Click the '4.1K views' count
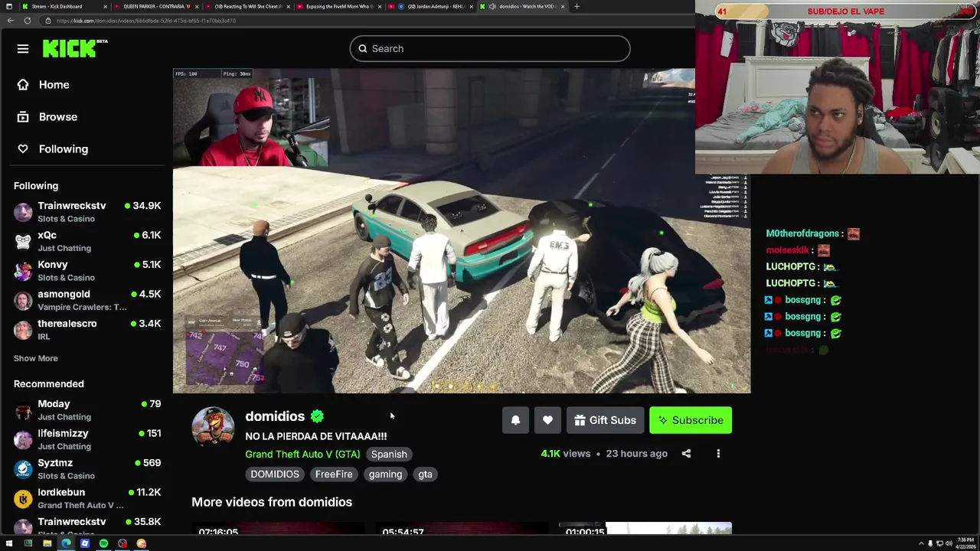This screenshot has height=551, width=980. [x=565, y=454]
